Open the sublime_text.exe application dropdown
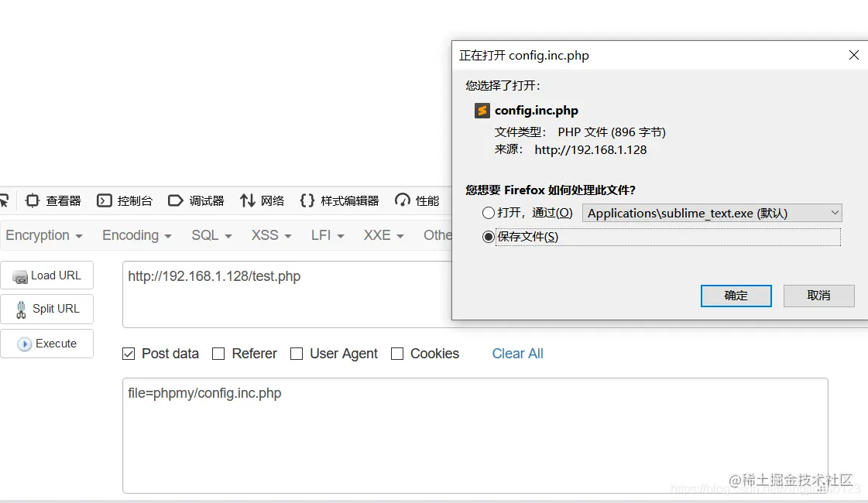The width and height of the screenshot is (868, 503). [712, 213]
